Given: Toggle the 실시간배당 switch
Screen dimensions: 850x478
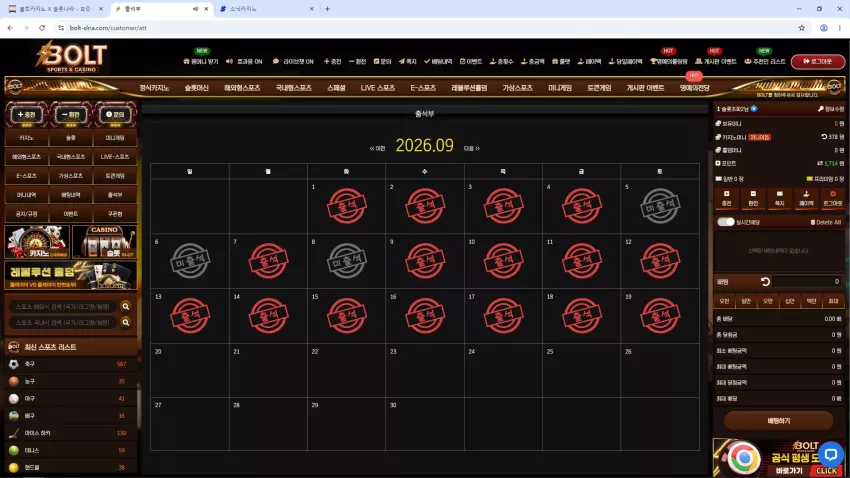Looking at the screenshot, I should 725,222.
